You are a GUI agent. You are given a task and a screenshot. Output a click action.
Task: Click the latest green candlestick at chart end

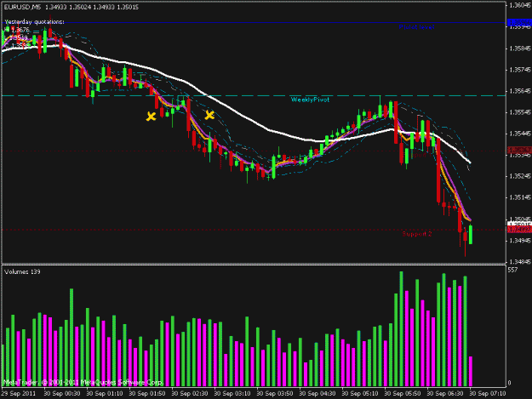pos(471,234)
